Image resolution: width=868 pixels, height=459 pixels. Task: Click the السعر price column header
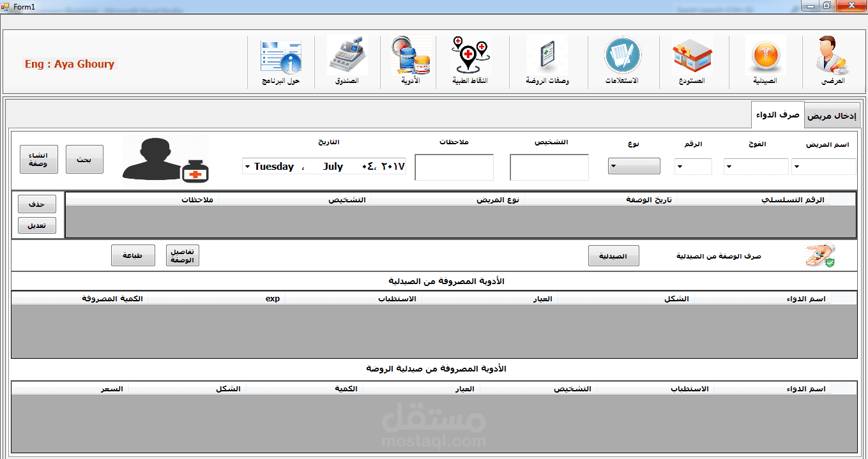[70, 389]
